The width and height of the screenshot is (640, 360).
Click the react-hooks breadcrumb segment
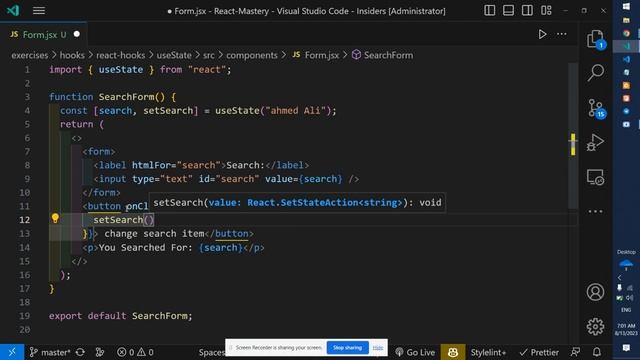click(120, 55)
